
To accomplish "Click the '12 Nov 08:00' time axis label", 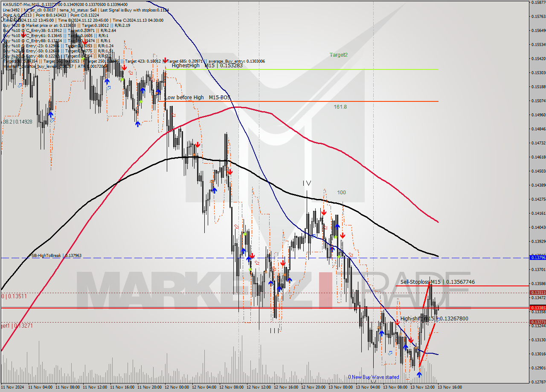I will [x=231, y=388].
